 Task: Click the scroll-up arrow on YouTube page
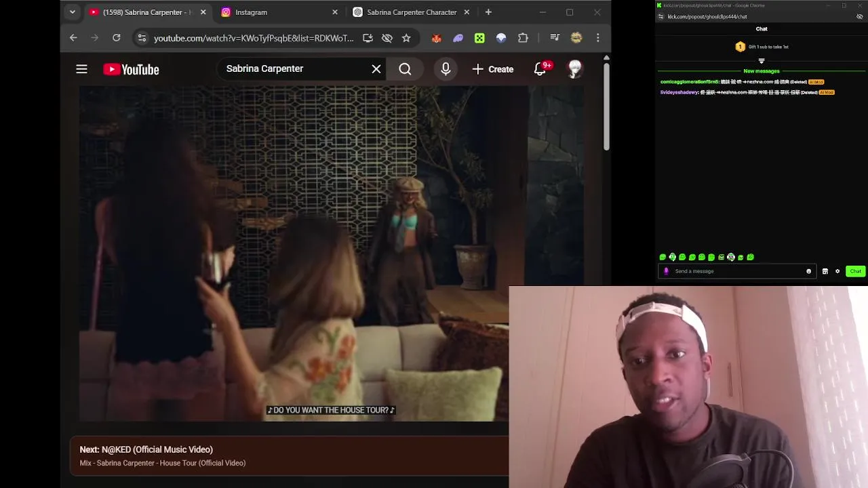pyautogui.click(x=606, y=58)
